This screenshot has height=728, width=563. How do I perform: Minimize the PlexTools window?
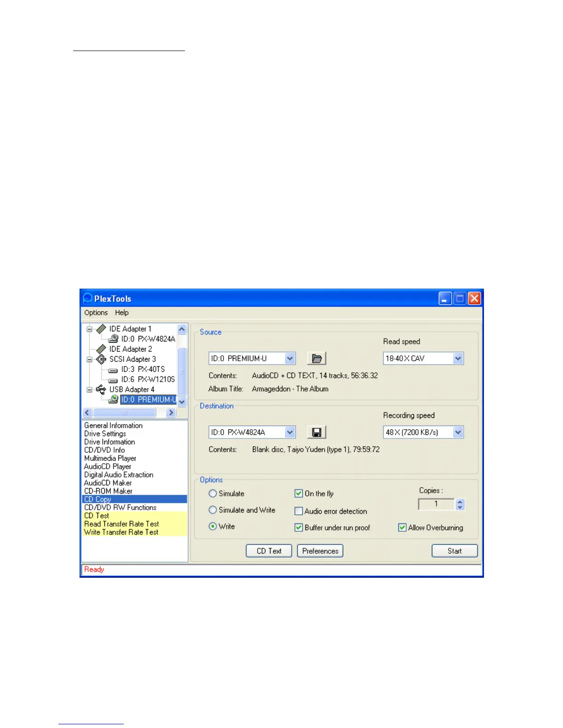[445, 299]
